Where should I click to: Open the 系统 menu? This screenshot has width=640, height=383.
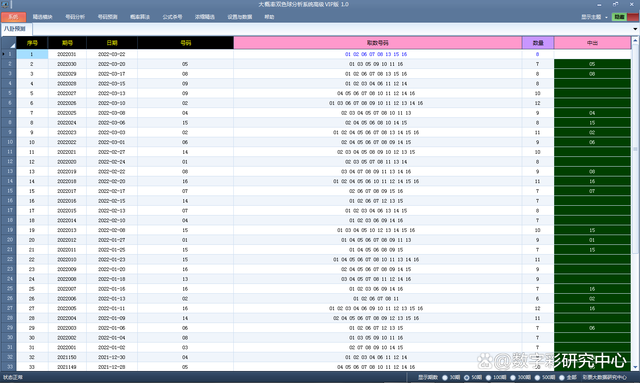13,17
